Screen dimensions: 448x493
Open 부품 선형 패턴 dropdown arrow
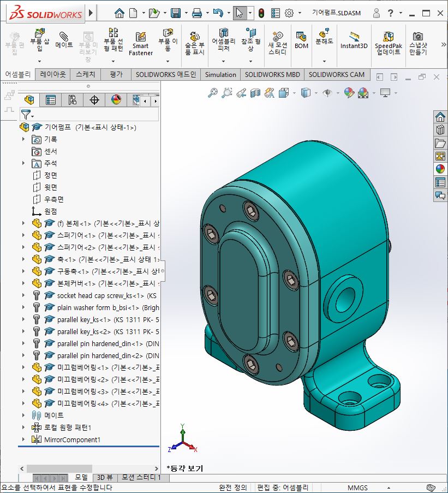[114, 61]
